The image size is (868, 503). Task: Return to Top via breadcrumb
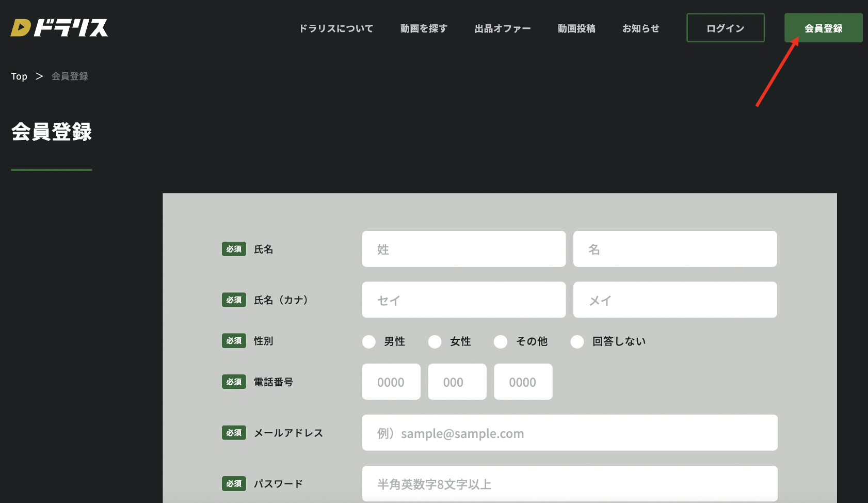click(x=19, y=76)
